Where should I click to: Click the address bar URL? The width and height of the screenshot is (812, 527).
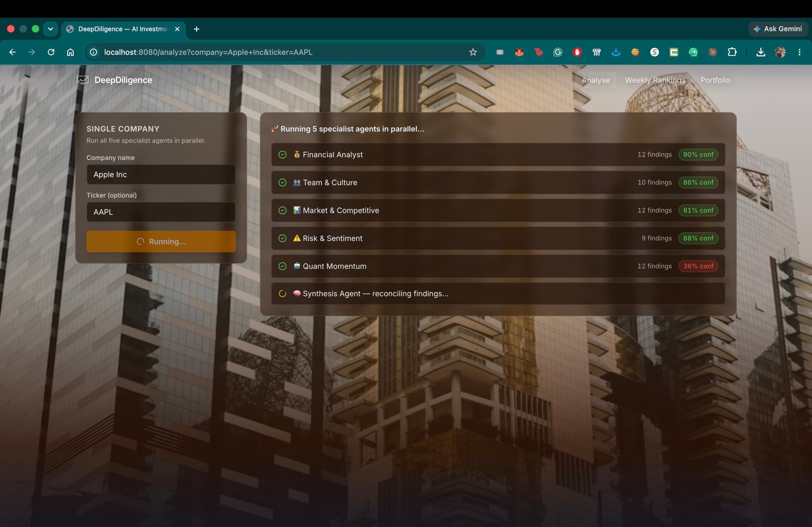(x=208, y=52)
